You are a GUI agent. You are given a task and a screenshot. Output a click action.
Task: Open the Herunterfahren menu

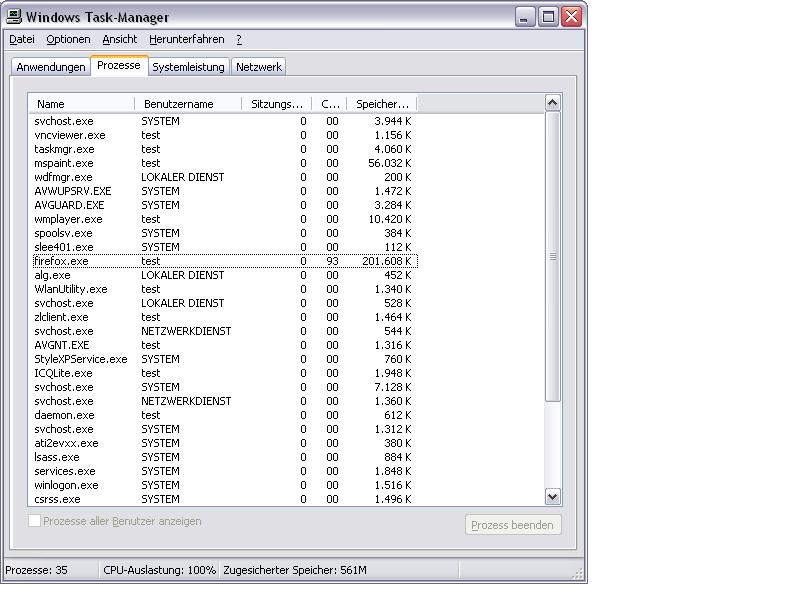click(186, 39)
